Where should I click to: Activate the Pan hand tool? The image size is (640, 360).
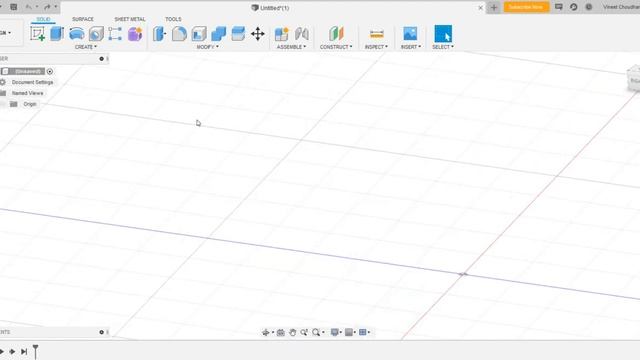click(x=293, y=332)
